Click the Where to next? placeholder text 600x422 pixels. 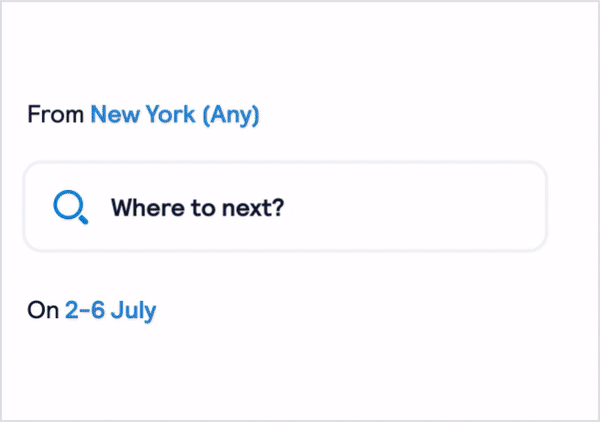tap(197, 207)
